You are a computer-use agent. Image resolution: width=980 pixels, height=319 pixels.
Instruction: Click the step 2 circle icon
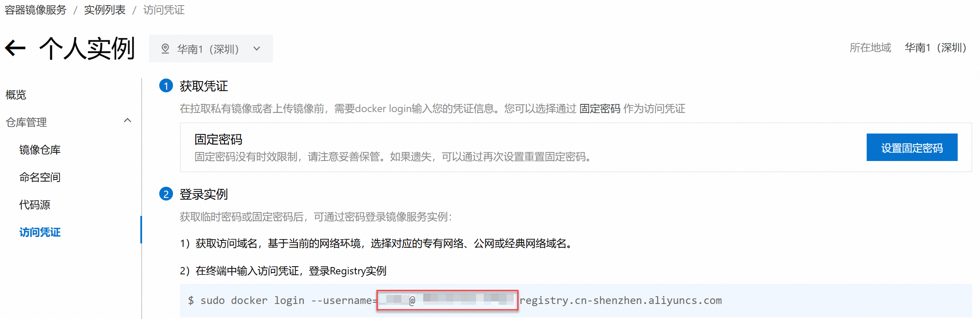166,194
